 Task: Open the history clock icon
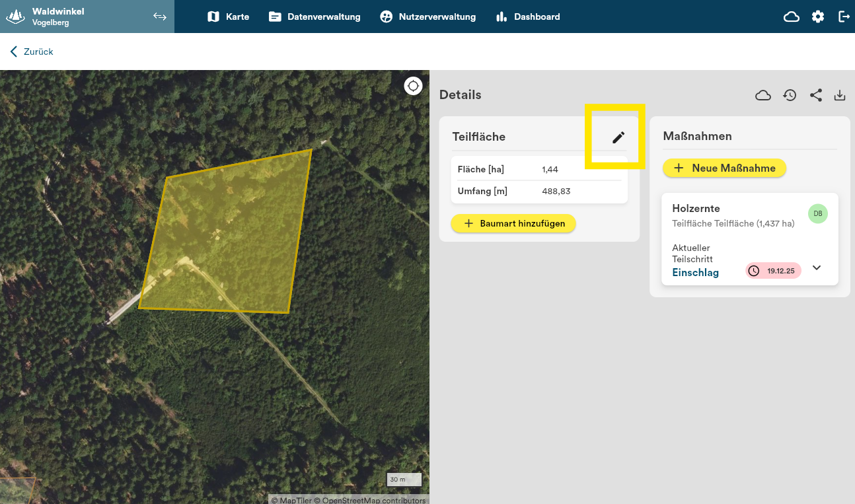click(790, 96)
